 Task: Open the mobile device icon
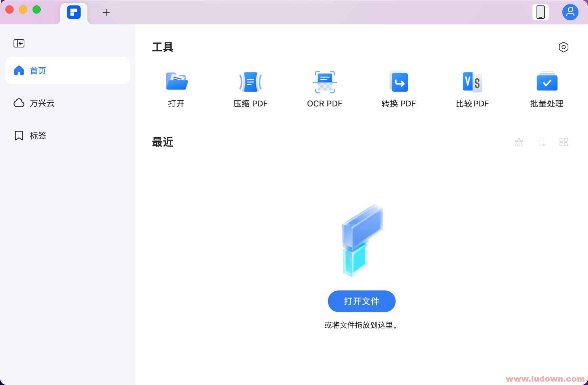point(541,12)
